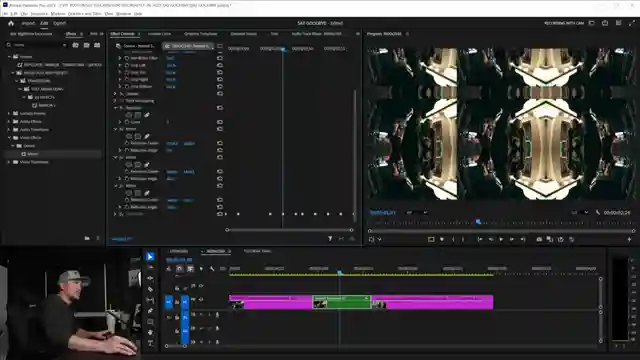Image resolution: width=640 pixels, height=360 pixels.
Task: Open the Sequence menu
Action: pyautogui.click(x=39, y=13)
